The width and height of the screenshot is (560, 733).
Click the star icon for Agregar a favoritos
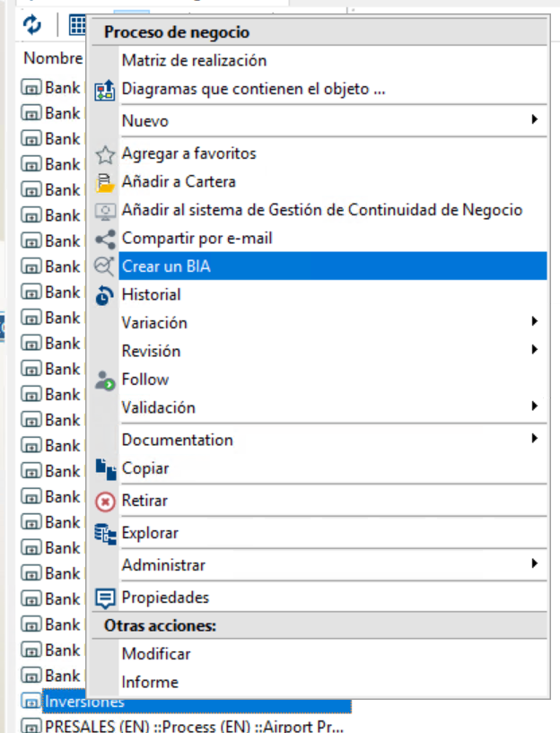pos(105,154)
